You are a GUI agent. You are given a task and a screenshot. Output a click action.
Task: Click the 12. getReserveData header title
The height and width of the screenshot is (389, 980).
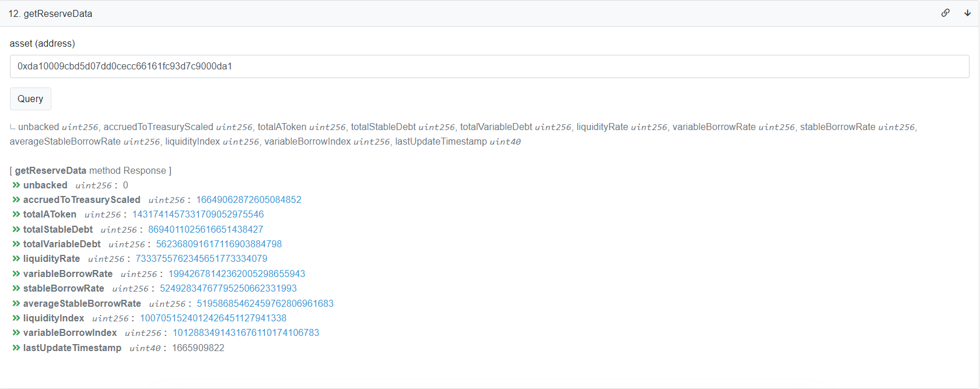[x=50, y=13]
